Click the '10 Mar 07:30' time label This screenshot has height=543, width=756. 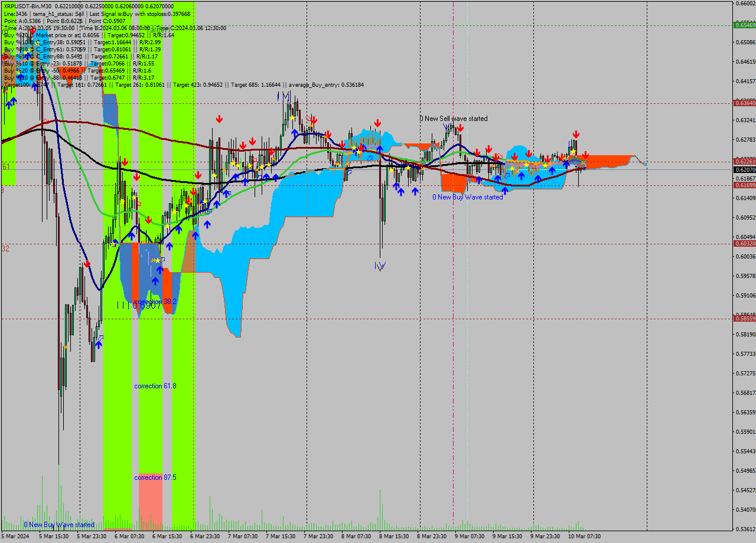click(584, 537)
